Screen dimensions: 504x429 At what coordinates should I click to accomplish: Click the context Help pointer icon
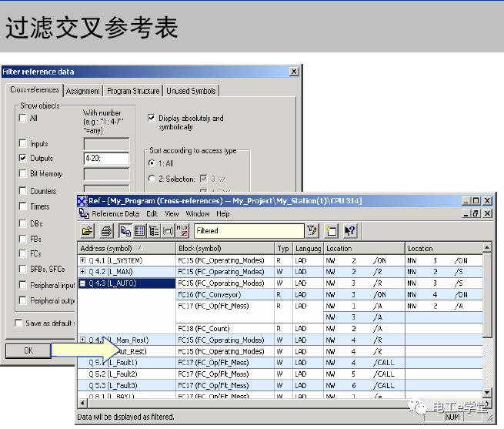(349, 231)
